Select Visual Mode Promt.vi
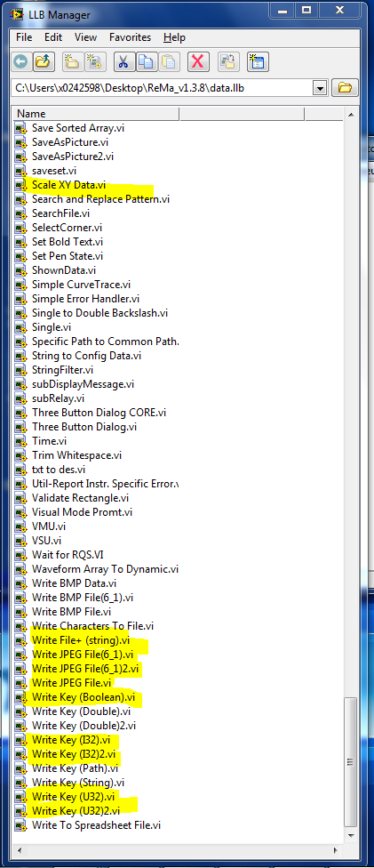Screen dimensions: 374x868 (x=82, y=512)
